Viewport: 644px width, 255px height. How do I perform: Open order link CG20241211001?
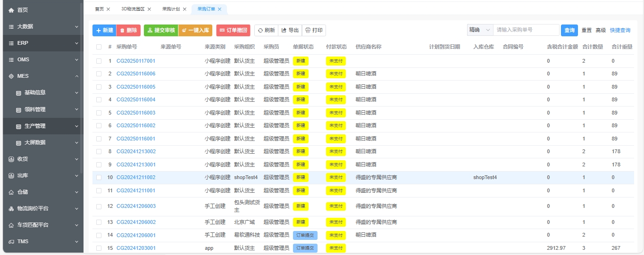[136, 190]
